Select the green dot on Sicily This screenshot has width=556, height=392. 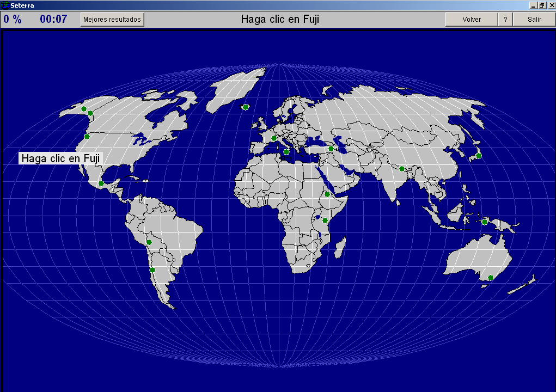[x=286, y=152]
